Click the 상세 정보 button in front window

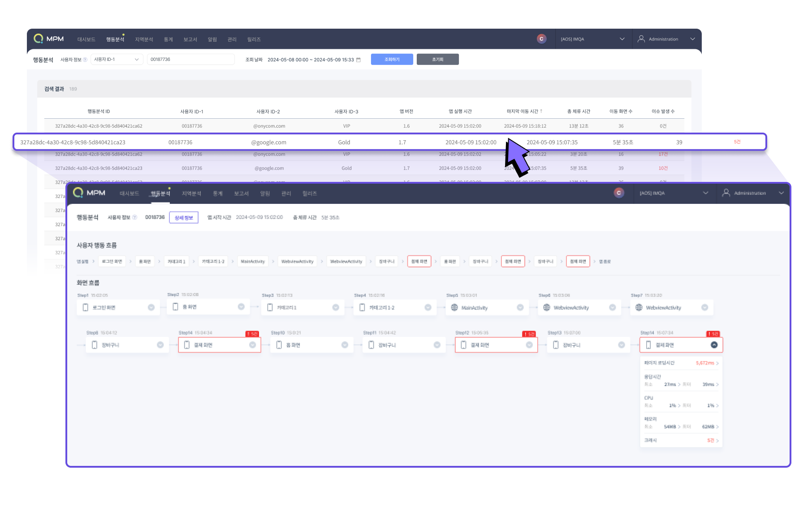click(184, 218)
